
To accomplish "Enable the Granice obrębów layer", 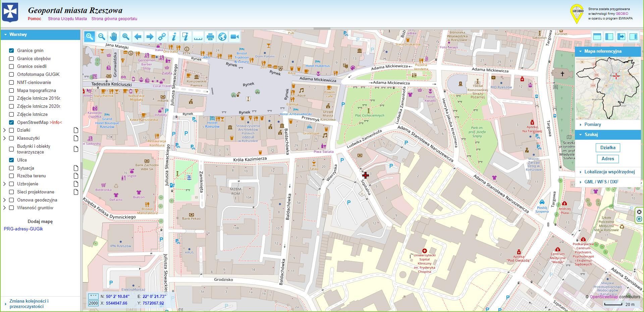I will tap(11, 58).
